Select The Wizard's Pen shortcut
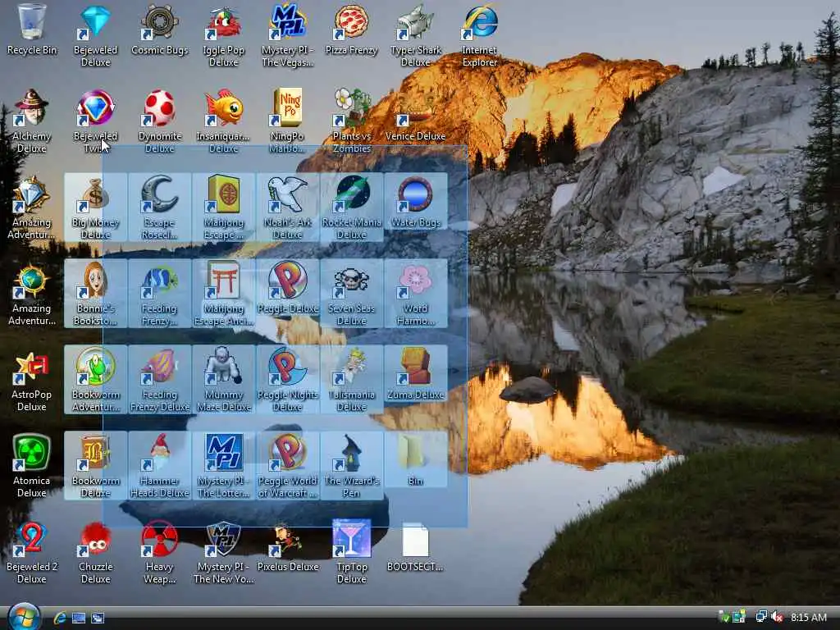Image resolution: width=840 pixels, height=630 pixels. click(x=351, y=466)
